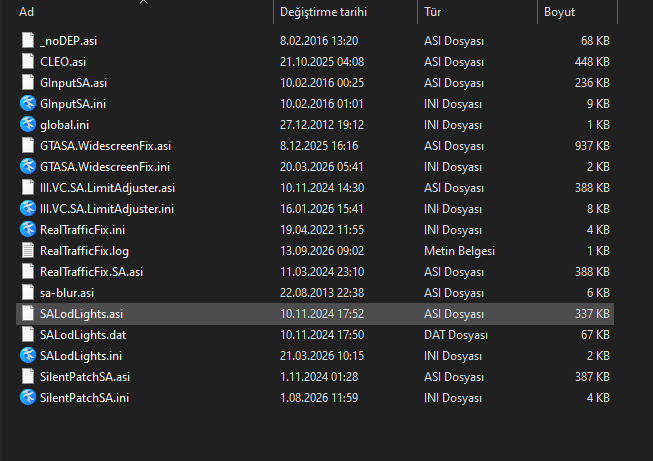The width and height of the screenshot is (653, 461).
Task: Sort files by the Tür column header
Action: click(x=432, y=12)
